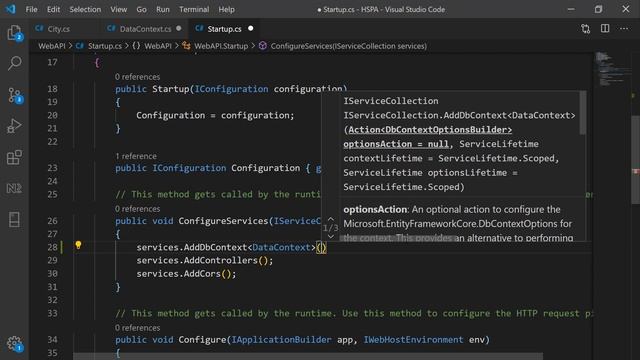Click 'Configuration = configuration;' on line 20
The height and width of the screenshot is (360, 640).
[x=215, y=116]
